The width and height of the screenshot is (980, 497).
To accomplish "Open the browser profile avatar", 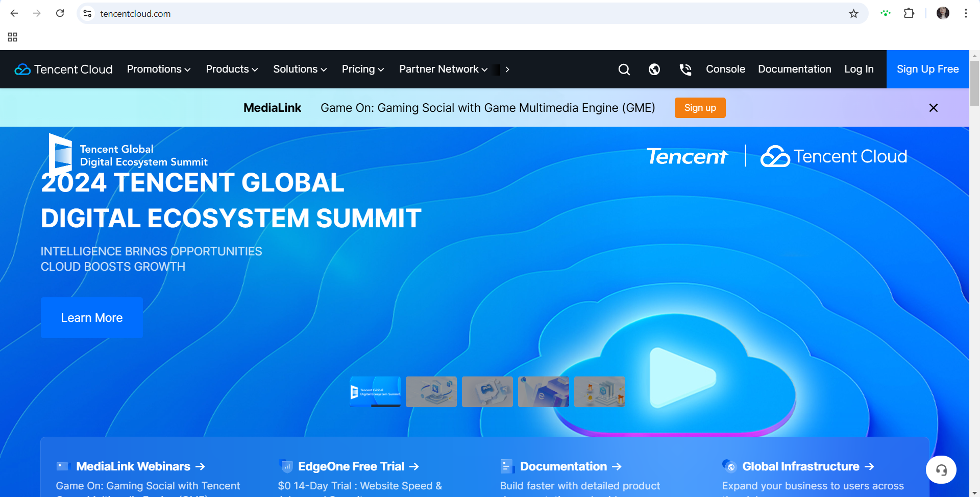I will 943,13.
